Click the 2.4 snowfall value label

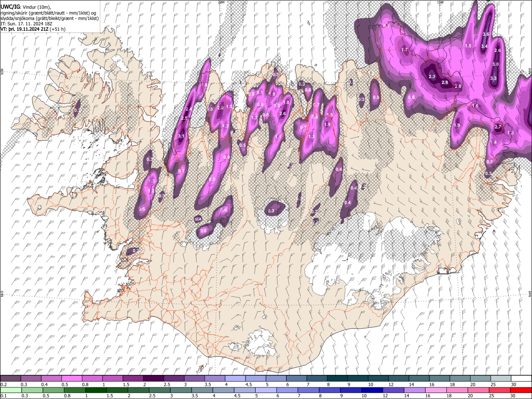point(188,109)
